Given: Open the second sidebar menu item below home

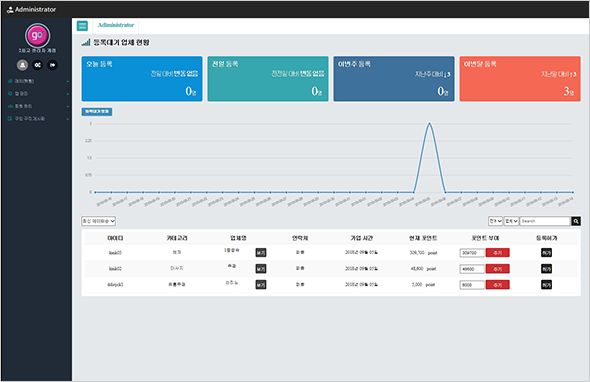Looking at the screenshot, I should point(38,94).
